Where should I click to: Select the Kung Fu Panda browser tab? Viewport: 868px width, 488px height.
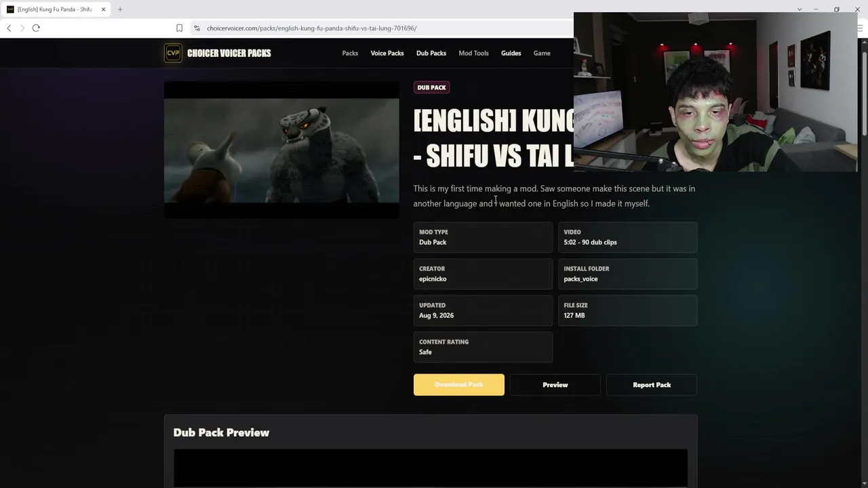click(x=56, y=9)
